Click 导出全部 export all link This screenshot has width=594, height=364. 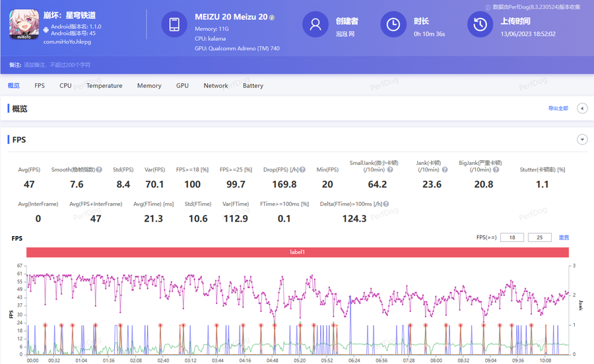pos(558,108)
